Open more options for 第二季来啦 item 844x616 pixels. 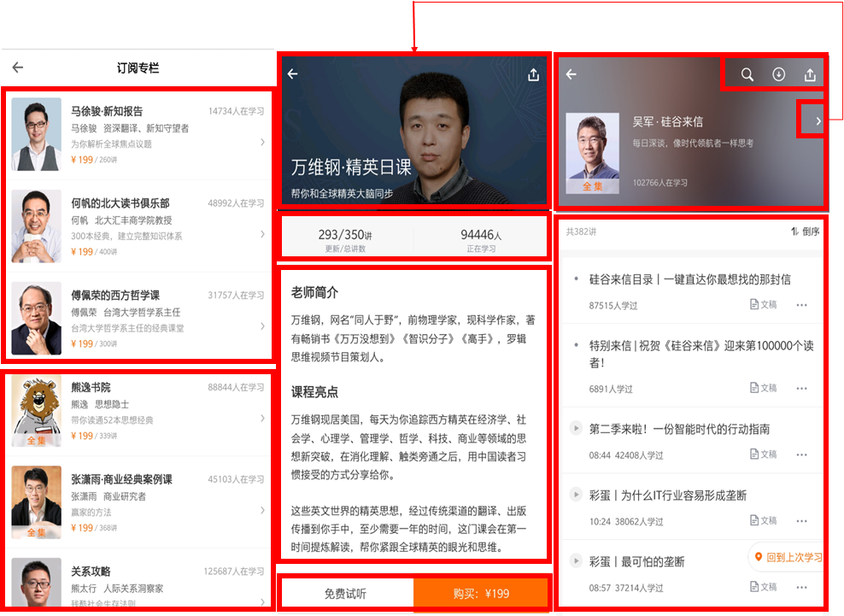click(x=801, y=455)
